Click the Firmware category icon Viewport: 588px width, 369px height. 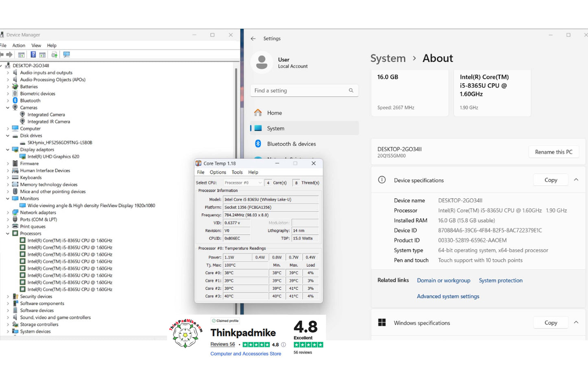[x=15, y=163]
